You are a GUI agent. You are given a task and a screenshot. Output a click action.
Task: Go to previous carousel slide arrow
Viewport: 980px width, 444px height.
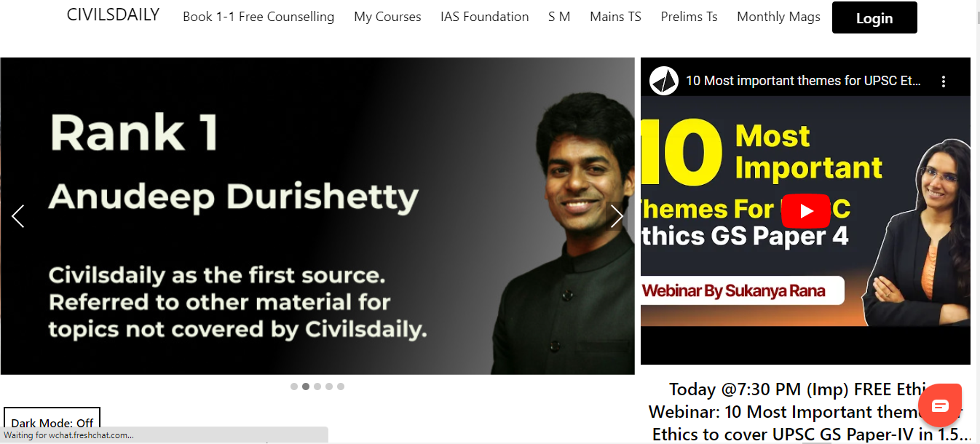(18, 216)
